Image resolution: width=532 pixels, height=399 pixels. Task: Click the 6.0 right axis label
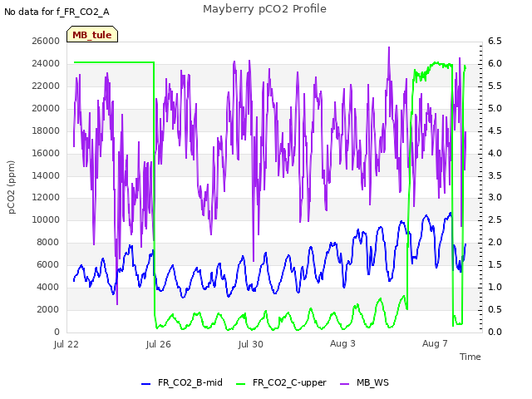point(495,63)
